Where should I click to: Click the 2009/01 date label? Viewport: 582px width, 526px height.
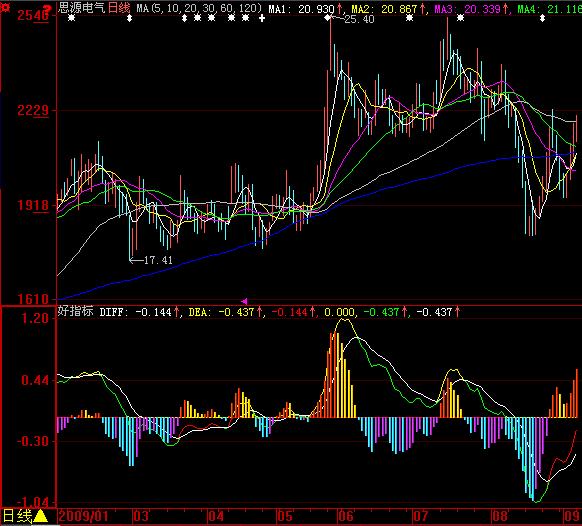[84, 516]
